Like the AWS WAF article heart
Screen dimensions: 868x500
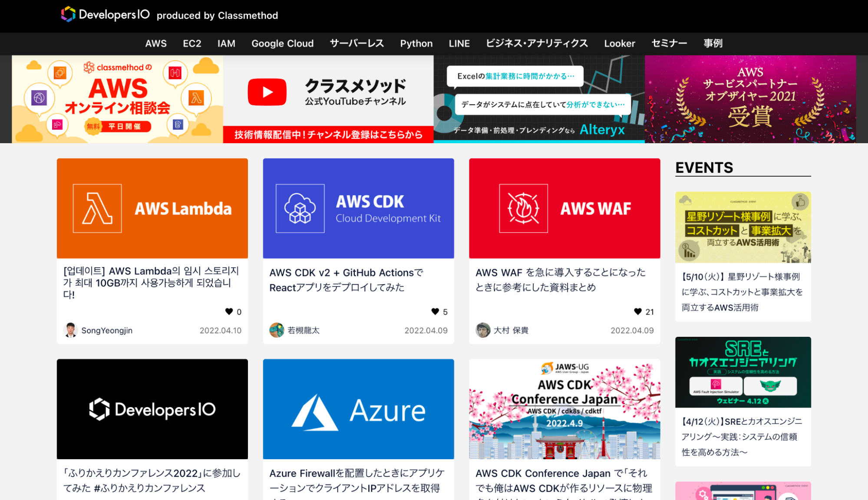[x=638, y=311]
